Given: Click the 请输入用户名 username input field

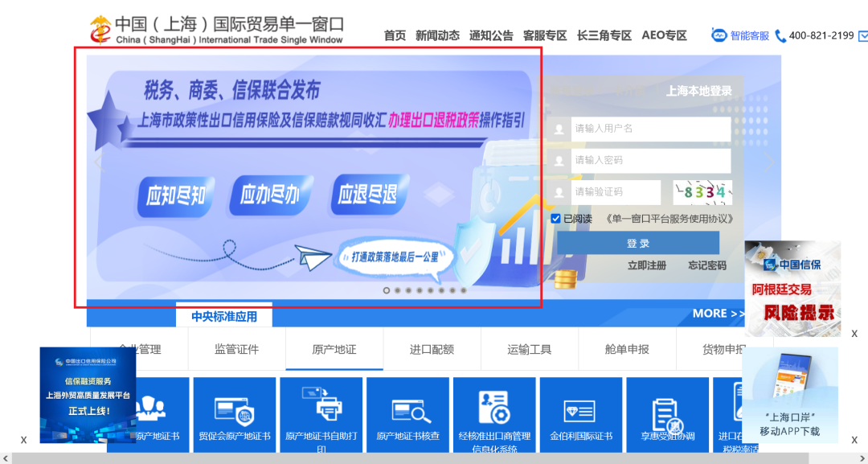Looking at the screenshot, I should tap(649, 129).
